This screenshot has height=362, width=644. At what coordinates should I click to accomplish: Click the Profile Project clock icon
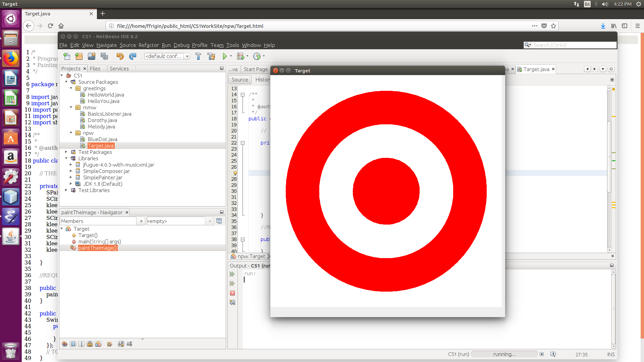[257, 56]
